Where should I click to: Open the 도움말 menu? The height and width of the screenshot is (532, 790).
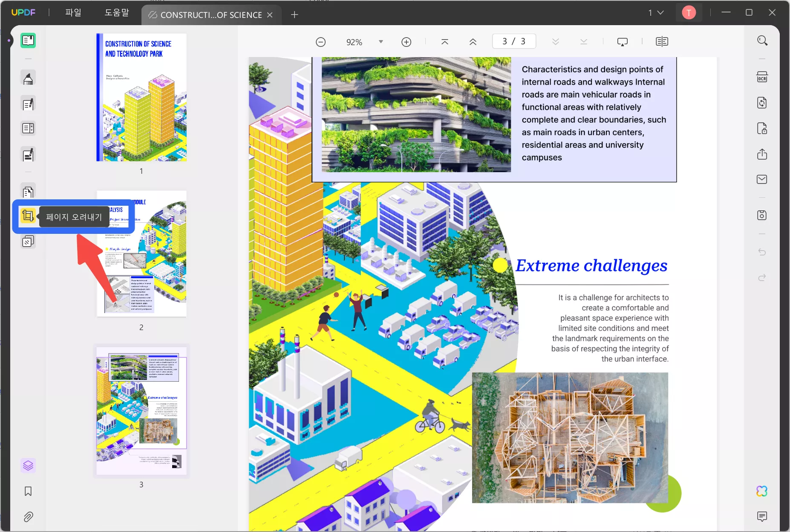tap(117, 13)
